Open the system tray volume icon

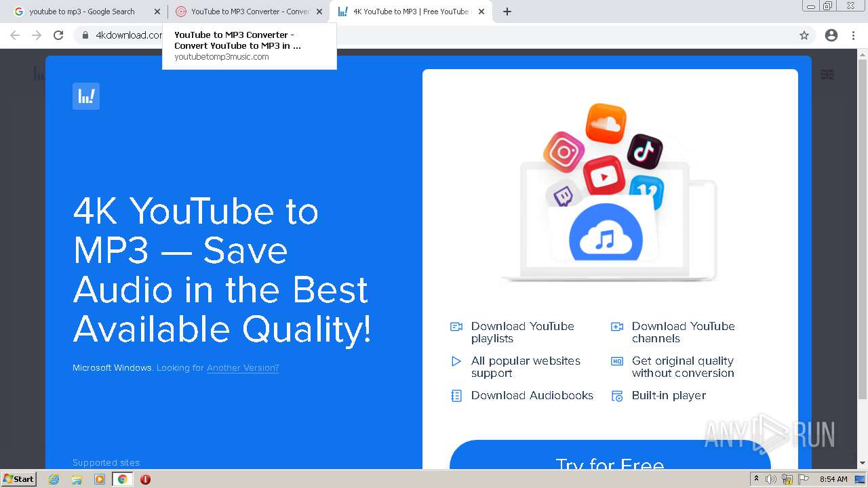(x=771, y=479)
